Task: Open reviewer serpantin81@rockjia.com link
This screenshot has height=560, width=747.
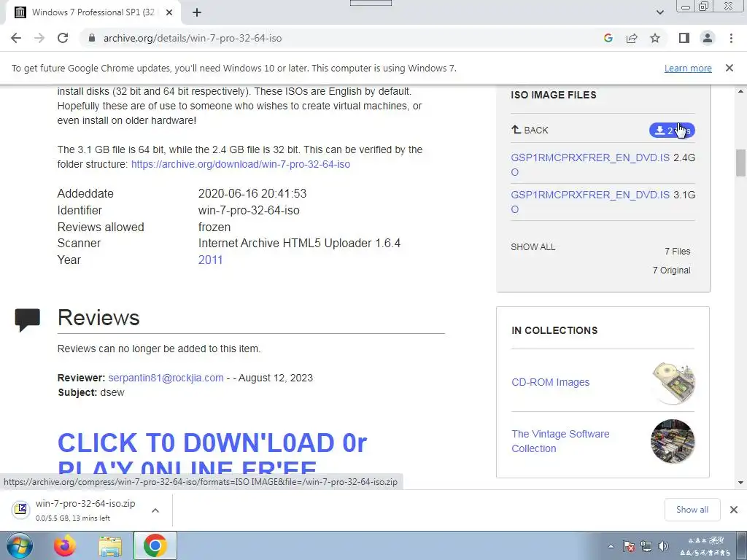Action: coord(166,378)
